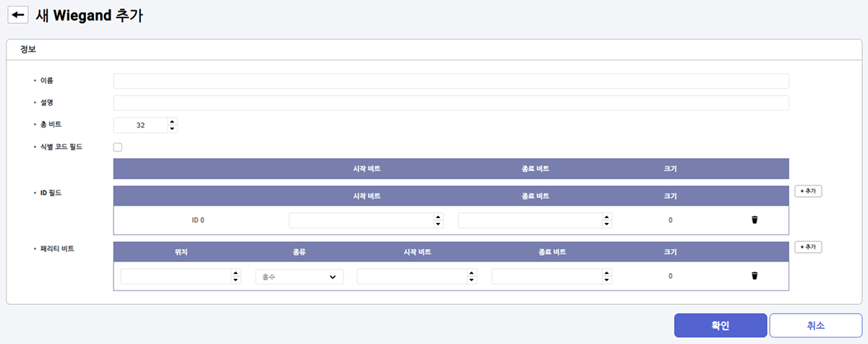Add a new ID field row
This screenshot has width=868, height=344.
pyautogui.click(x=808, y=191)
